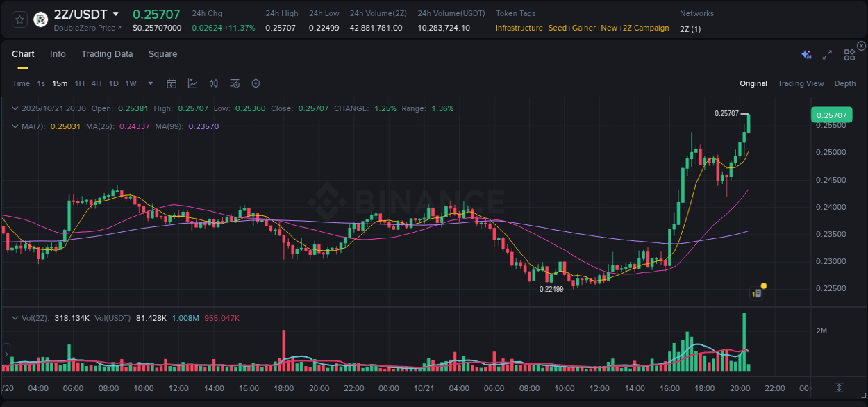This screenshot has width=868, height=407.
Task: Select the 1H timeframe
Action: tap(80, 83)
